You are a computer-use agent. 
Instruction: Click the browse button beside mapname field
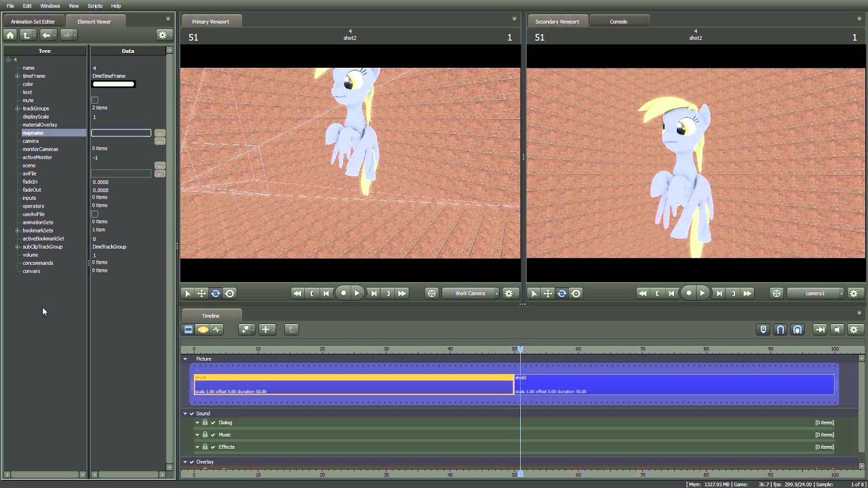[x=160, y=133]
